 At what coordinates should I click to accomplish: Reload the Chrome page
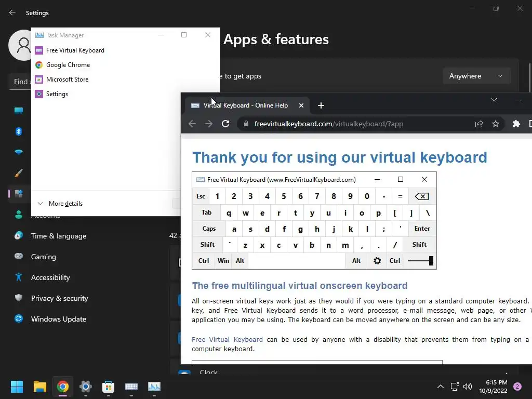tap(225, 124)
